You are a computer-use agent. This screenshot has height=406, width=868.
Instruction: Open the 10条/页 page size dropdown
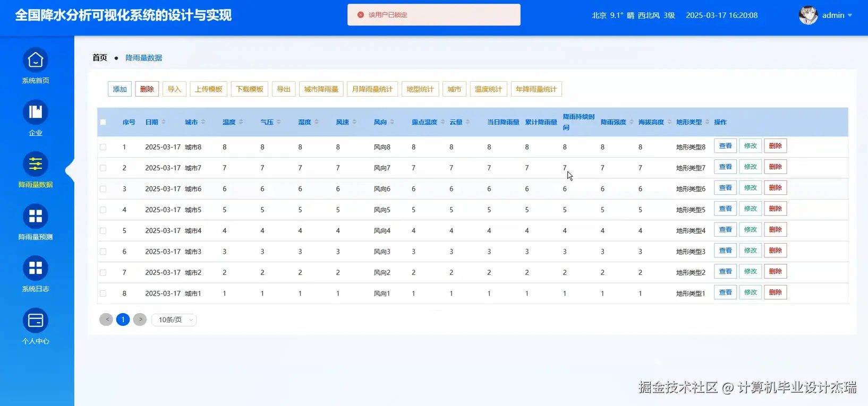[x=174, y=319]
